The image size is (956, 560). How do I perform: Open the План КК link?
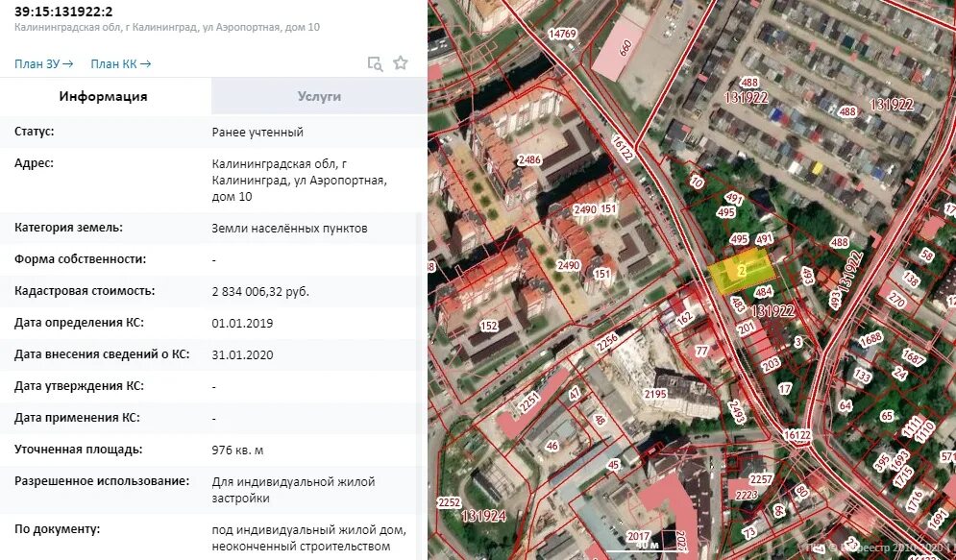[121, 64]
